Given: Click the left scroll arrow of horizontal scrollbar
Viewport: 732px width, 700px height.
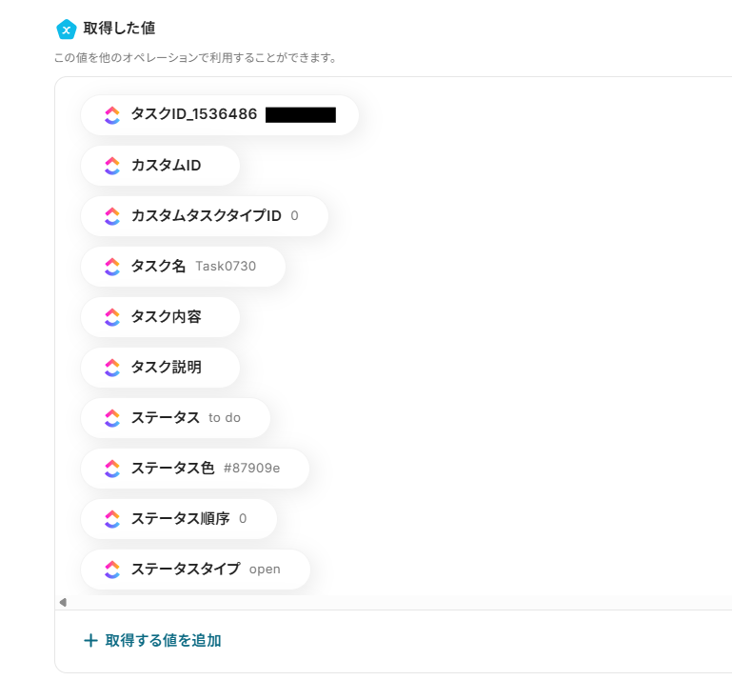Looking at the screenshot, I should [x=63, y=602].
